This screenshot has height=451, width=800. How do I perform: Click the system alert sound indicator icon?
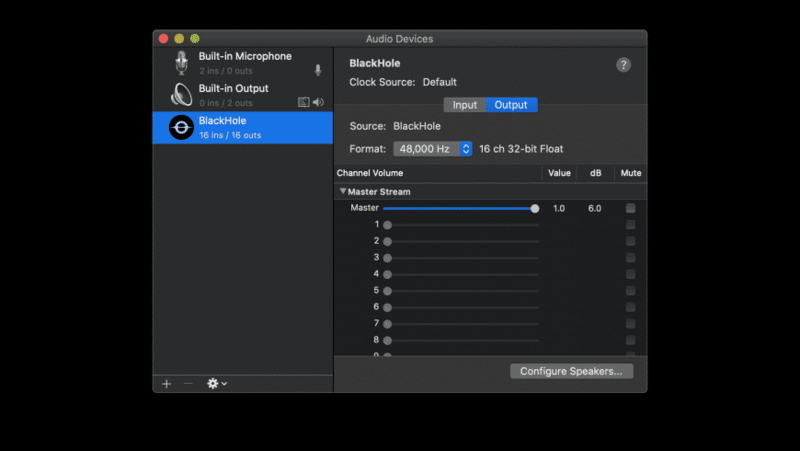304,102
